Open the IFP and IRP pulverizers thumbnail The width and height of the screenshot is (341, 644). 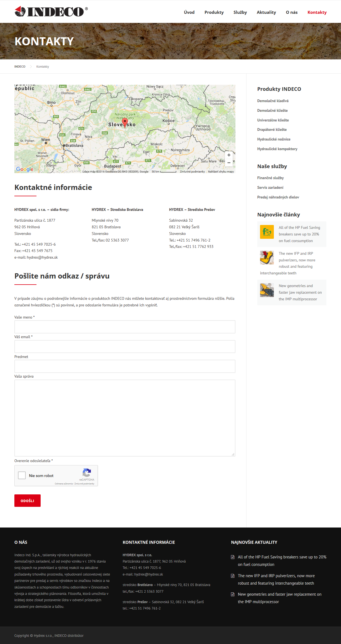(267, 258)
